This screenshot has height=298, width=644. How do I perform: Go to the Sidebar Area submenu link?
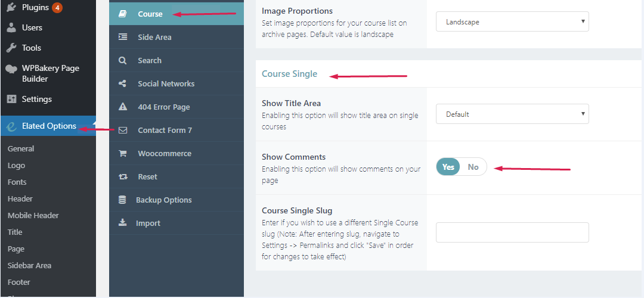point(30,266)
